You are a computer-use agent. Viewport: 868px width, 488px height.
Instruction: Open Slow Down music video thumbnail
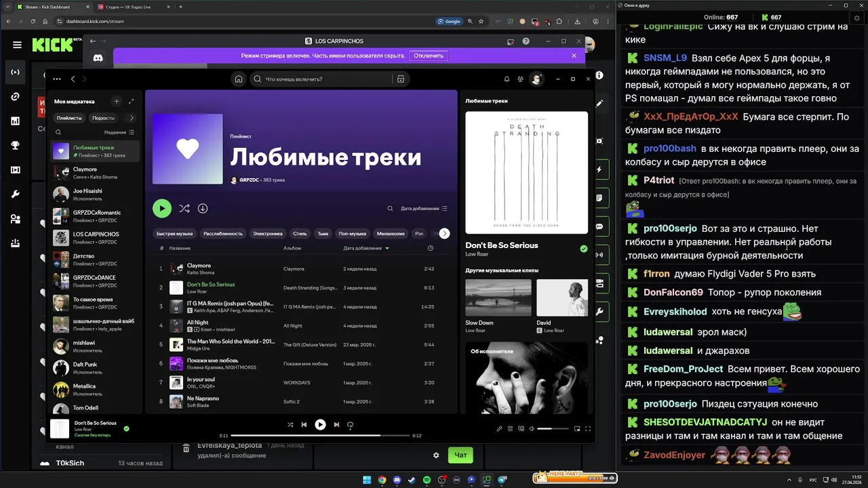498,298
